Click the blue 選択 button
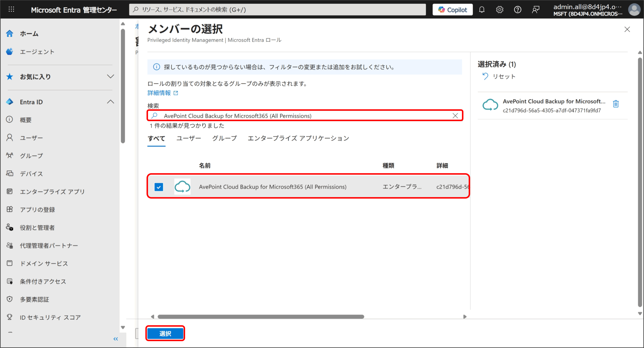The width and height of the screenshot is (644, 348). point(165,333)
